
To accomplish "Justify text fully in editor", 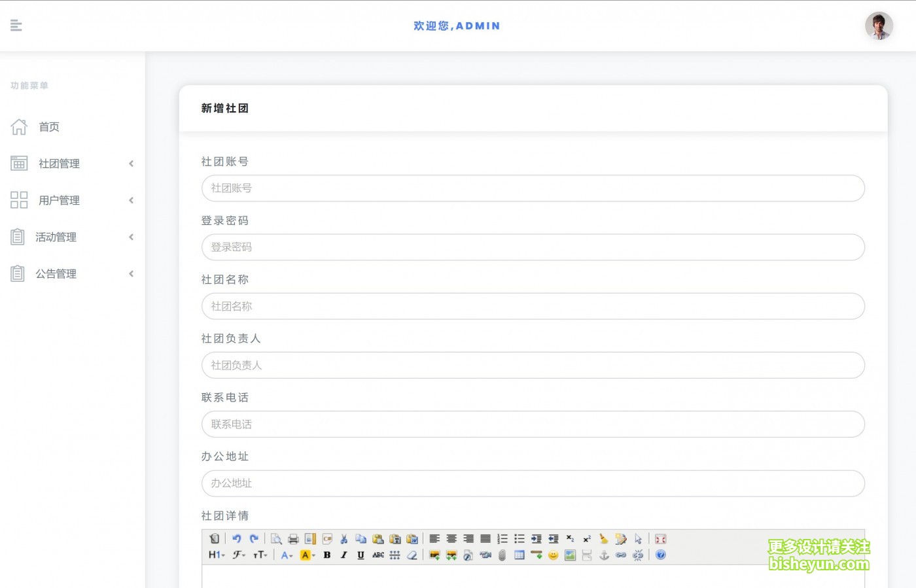I will pos(485,539).
